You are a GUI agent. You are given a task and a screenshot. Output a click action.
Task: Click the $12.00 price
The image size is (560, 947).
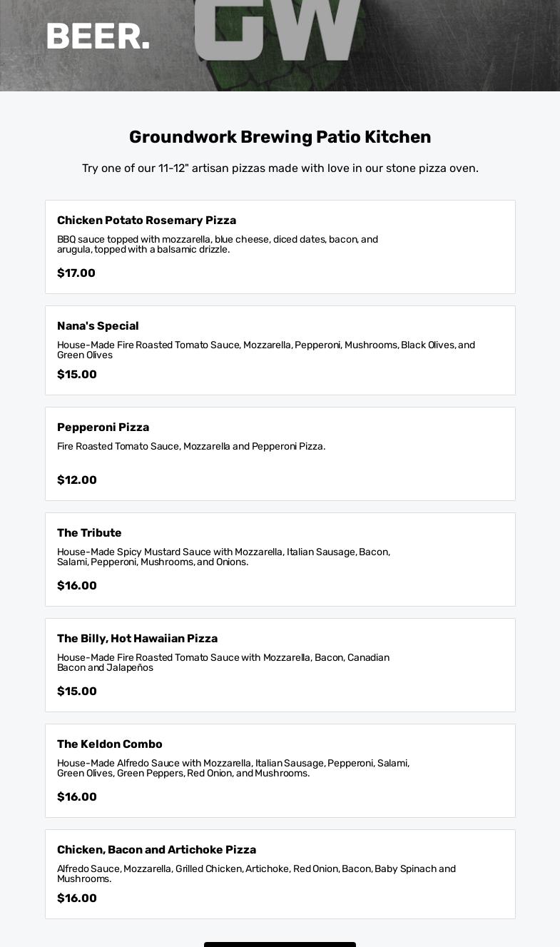tap(77, 480)
